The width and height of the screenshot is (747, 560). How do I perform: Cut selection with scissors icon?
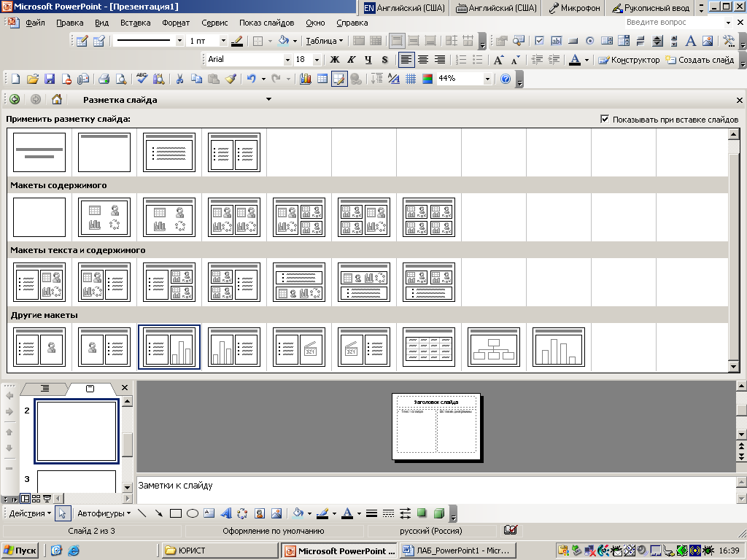(x=179, y=79)
